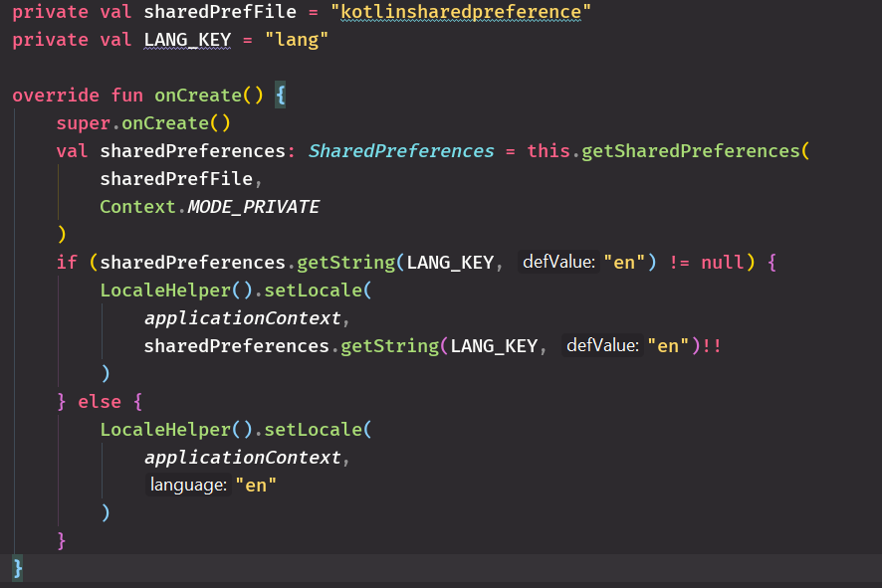Image resolution: width=882 pixels, height=588 pixels.
Task: Click the highlighted closing brace on last line
Action: [18, 568]
